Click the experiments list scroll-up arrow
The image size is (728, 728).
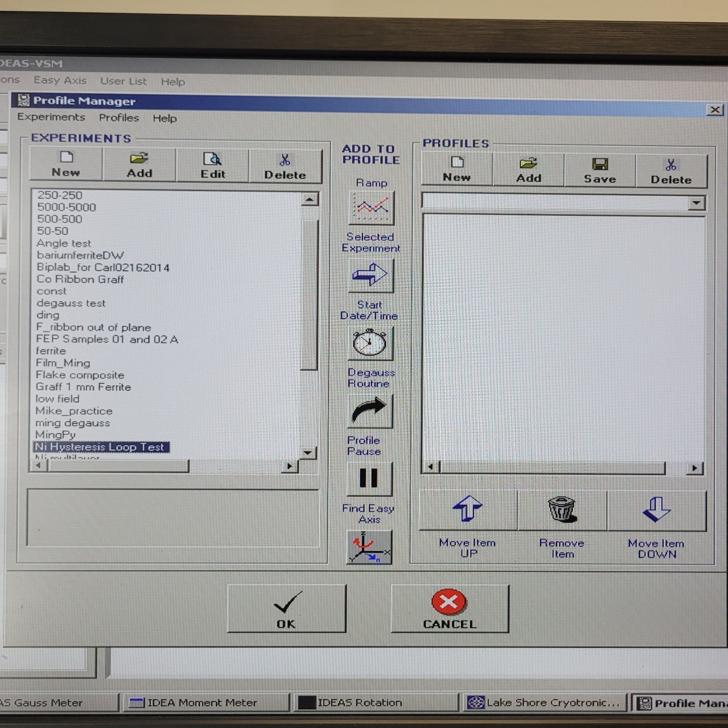click(x=310, y=200)
